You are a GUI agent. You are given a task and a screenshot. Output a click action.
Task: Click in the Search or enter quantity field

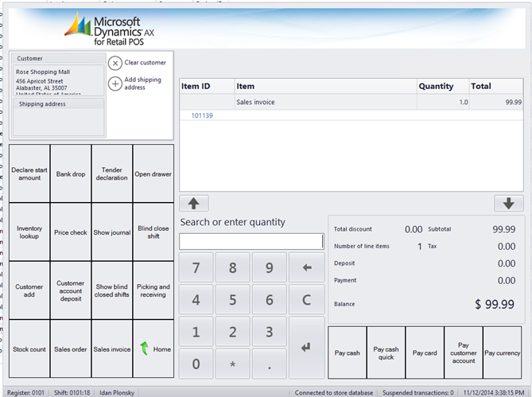click(251, 241)
